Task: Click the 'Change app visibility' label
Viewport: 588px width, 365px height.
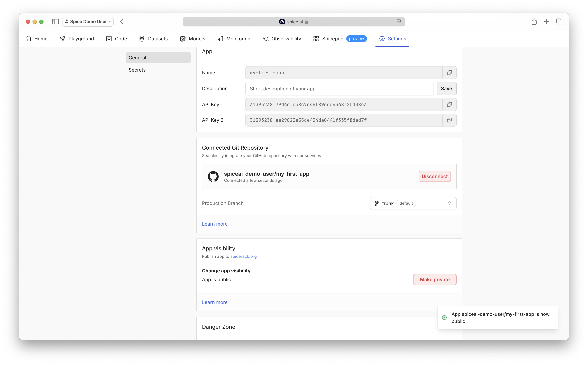Action: pyautogui.click(x=226, y=271)
